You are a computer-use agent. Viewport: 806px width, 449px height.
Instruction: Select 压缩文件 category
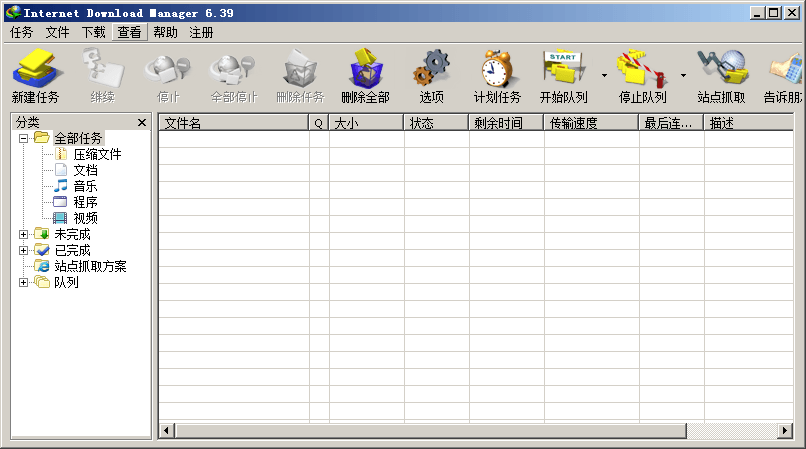[x=97, y=154]
